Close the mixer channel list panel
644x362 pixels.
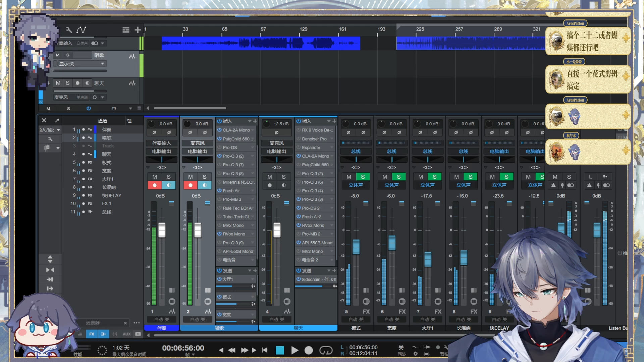pos(44,120)
